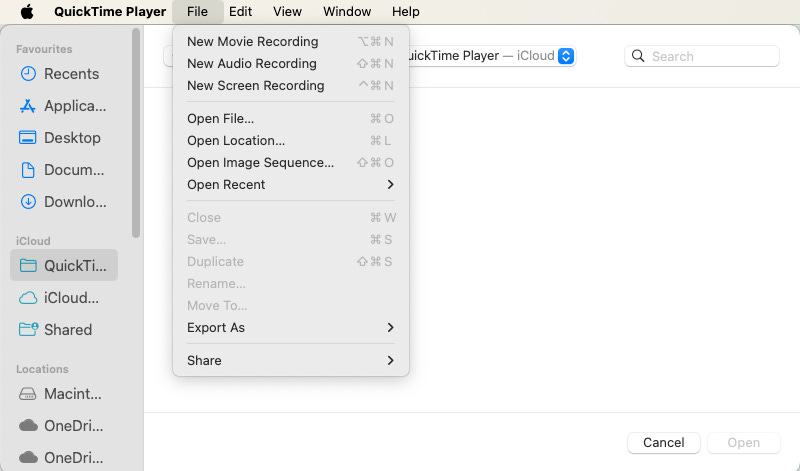Image resolution: width=800 pixels, height=471 pixels.
Task: Select Desktop in Favourites
Action: pos(64,138)
